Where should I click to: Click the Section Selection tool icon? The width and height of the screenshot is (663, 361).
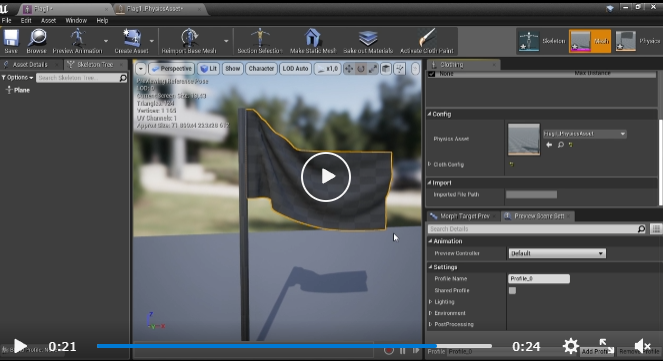[260, 38]
